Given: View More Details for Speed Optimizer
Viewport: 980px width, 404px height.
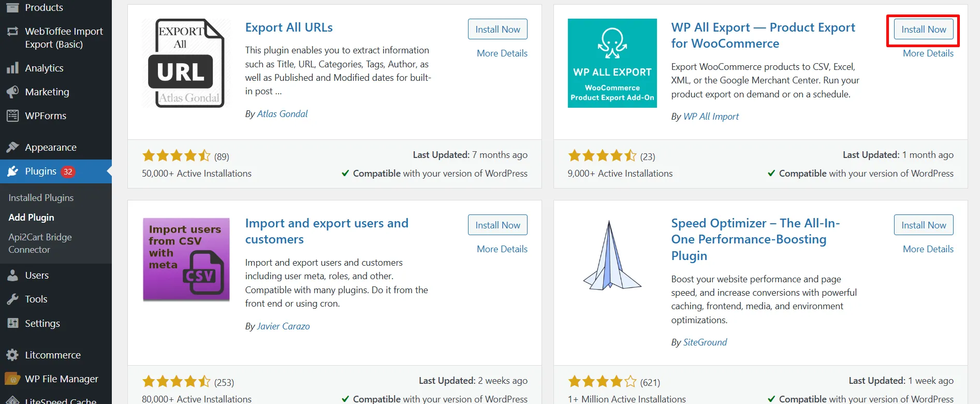Looking at the screenshot, I should click(928, 249).
